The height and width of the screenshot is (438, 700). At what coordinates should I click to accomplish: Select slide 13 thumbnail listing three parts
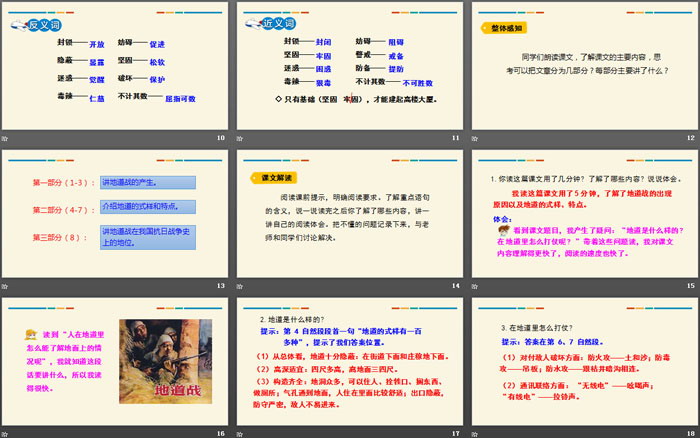point(115,214)
